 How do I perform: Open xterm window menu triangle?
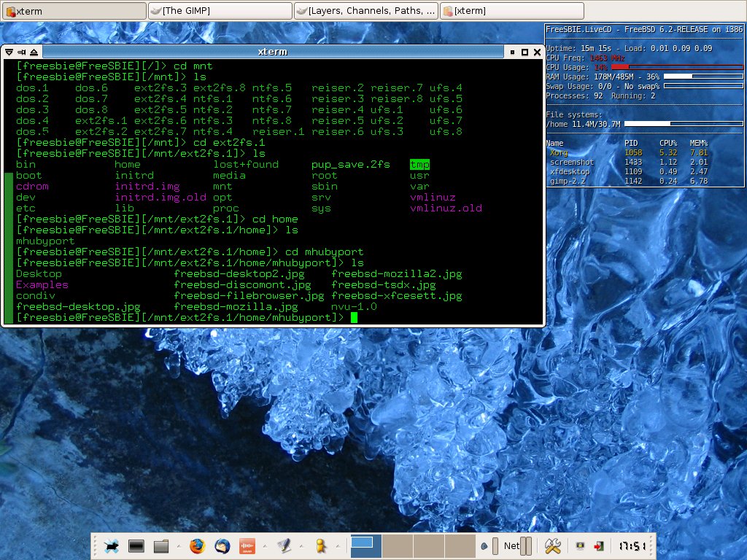coord(9,52)
